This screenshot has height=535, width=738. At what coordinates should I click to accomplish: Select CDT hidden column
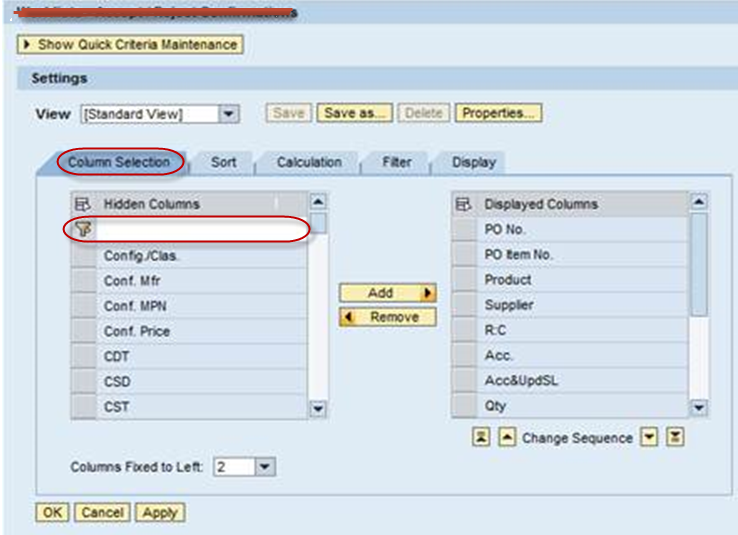[202, 357]
